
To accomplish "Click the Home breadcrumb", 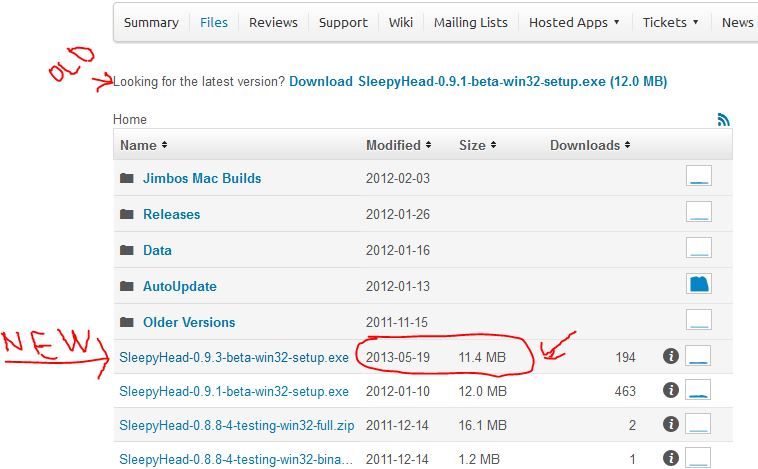I will (x=130, y=119).
